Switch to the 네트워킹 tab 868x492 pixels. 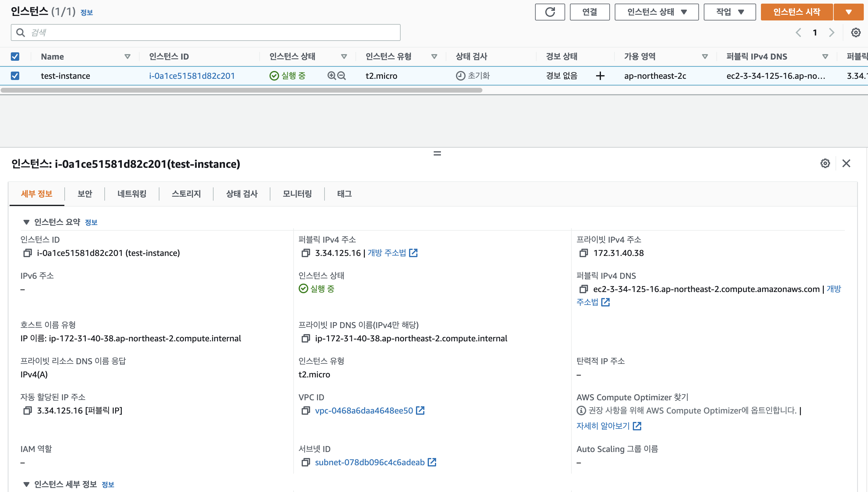coord(132,194)
